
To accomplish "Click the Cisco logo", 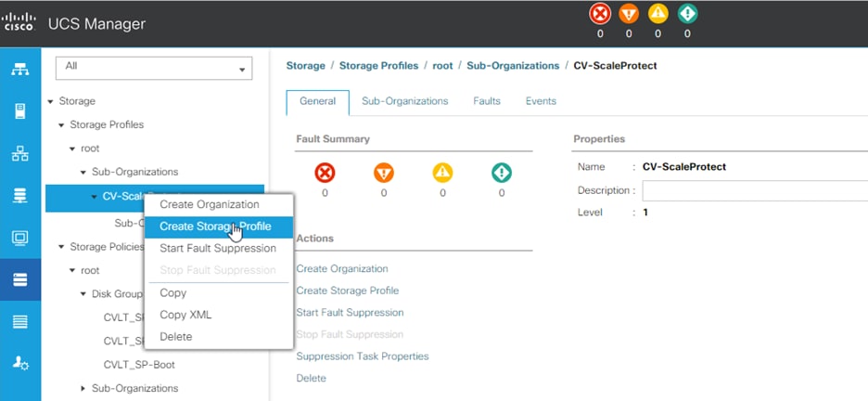I will point(19,23).
